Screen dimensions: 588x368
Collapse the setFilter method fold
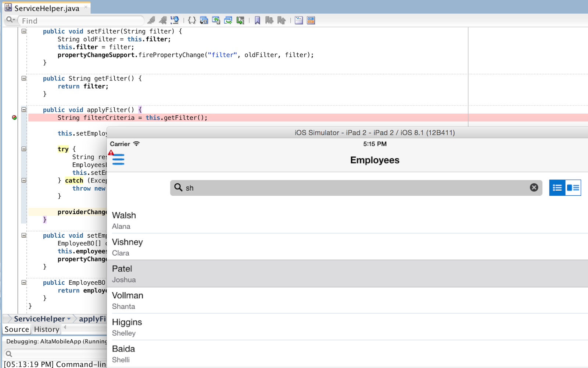click(x=24, y=31)
